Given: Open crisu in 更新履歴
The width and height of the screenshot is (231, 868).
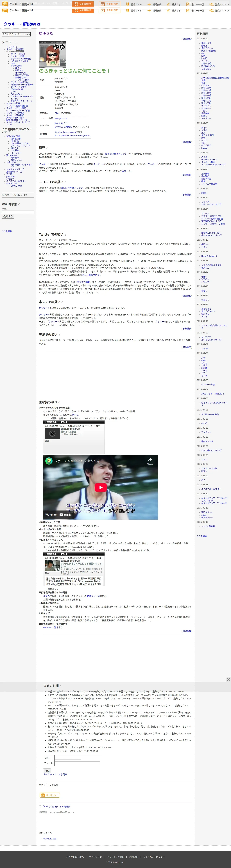Looking at the screenshot, I should (204, 515).
